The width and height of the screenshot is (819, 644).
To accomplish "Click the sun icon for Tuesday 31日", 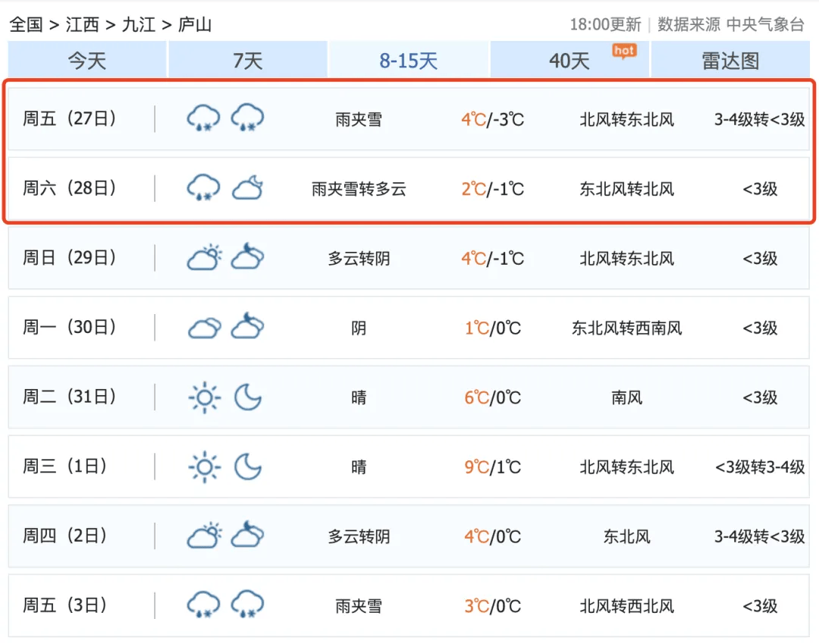I will pos(203,397).
